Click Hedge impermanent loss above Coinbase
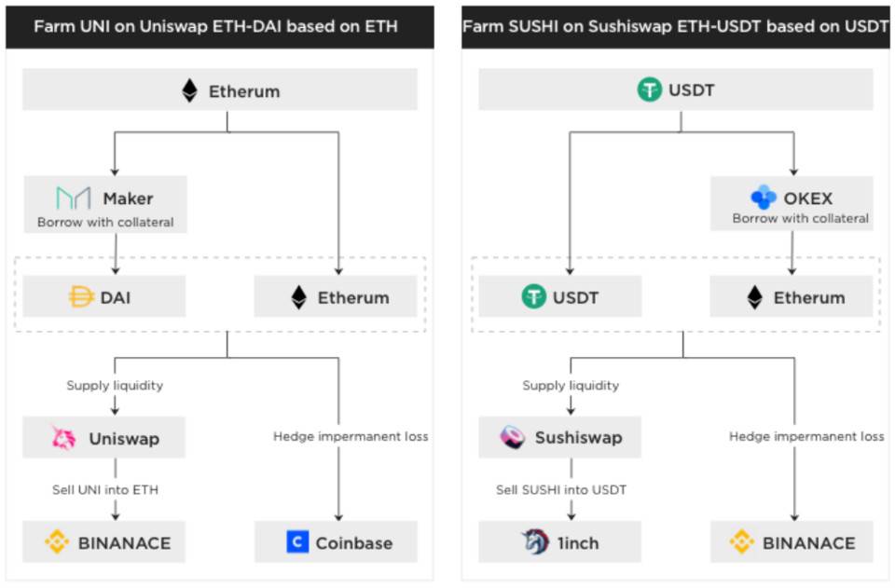Image resolution: width=895 pixels, height=588 pixels. tap(351, 436)
